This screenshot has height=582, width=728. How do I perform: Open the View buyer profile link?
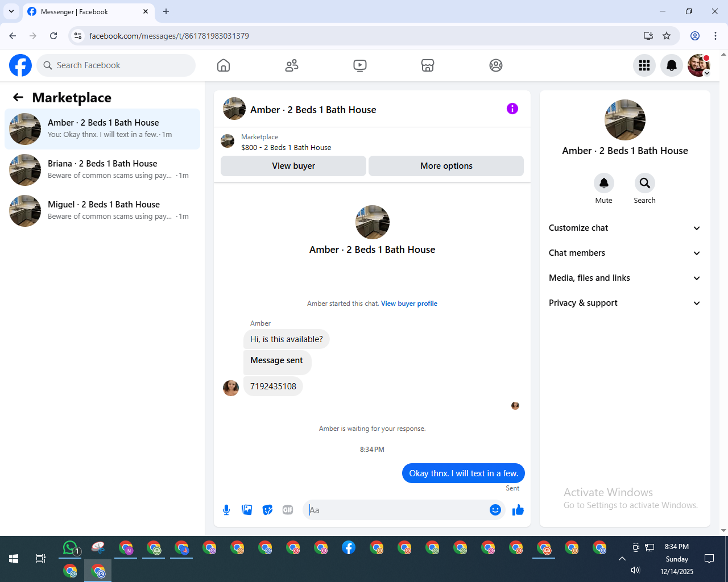(409, 304)
